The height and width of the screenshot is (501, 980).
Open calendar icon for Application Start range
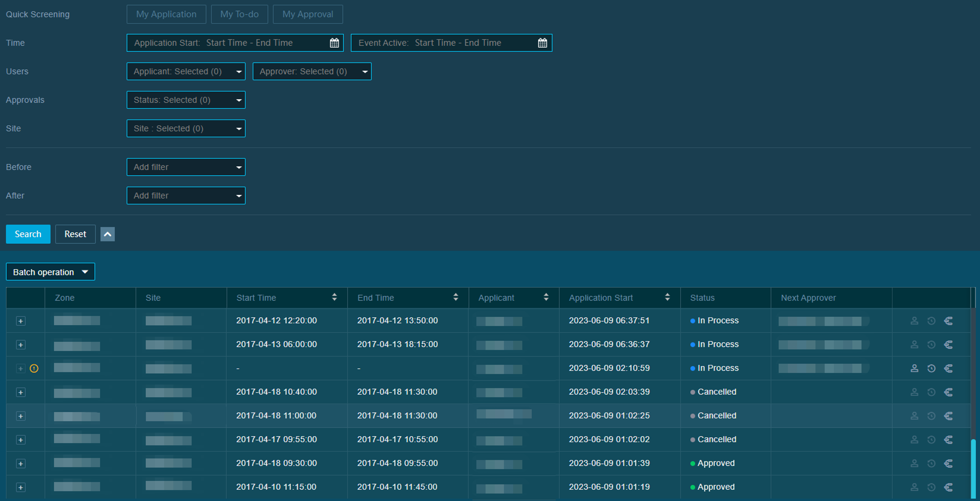pos(334,43)
